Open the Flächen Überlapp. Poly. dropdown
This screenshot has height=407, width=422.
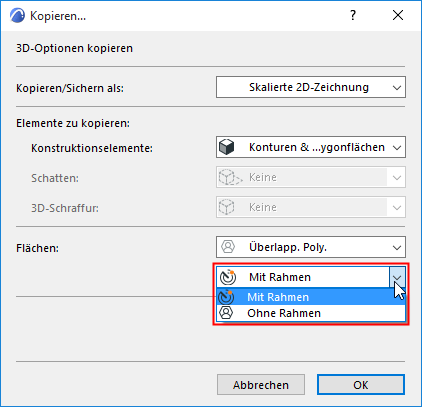tap(397, 248)
